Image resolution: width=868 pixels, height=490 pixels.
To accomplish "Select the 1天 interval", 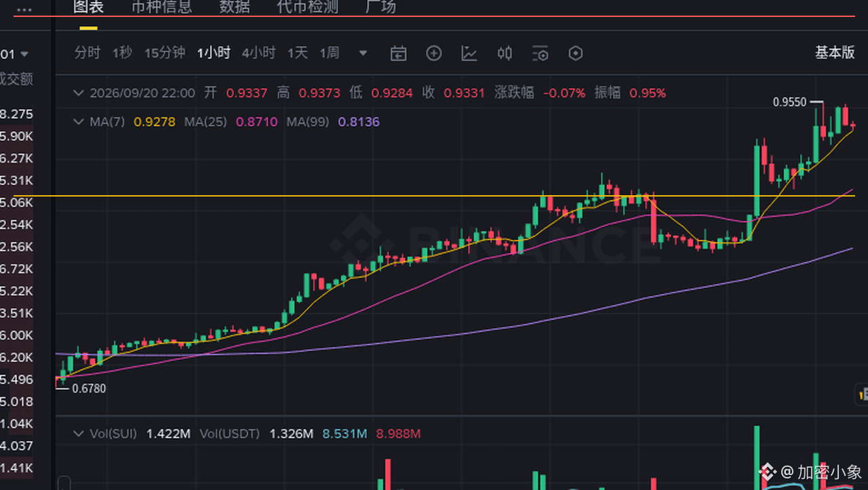I will tap(298, 53).
